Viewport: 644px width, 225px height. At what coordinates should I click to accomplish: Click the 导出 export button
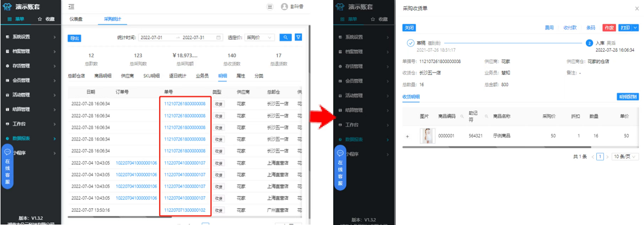[75, 38]
